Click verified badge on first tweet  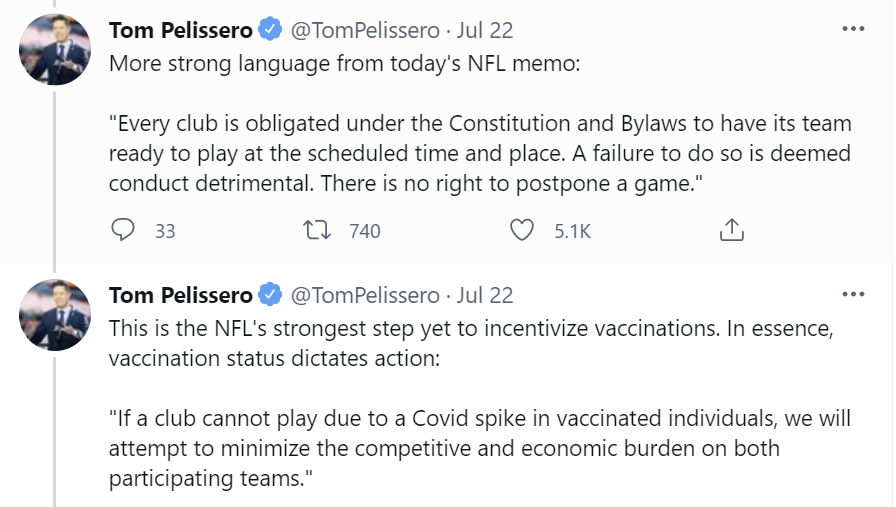(x=271, y=30)
